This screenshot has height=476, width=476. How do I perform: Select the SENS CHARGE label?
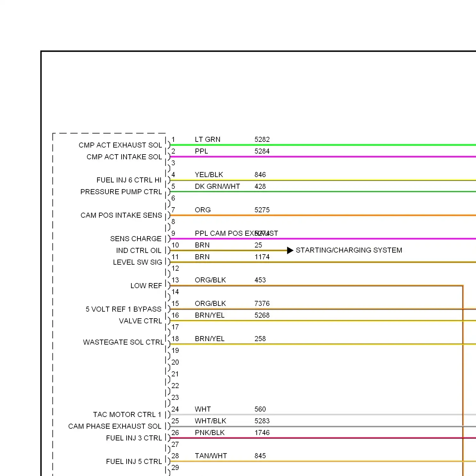click(136, 239)
